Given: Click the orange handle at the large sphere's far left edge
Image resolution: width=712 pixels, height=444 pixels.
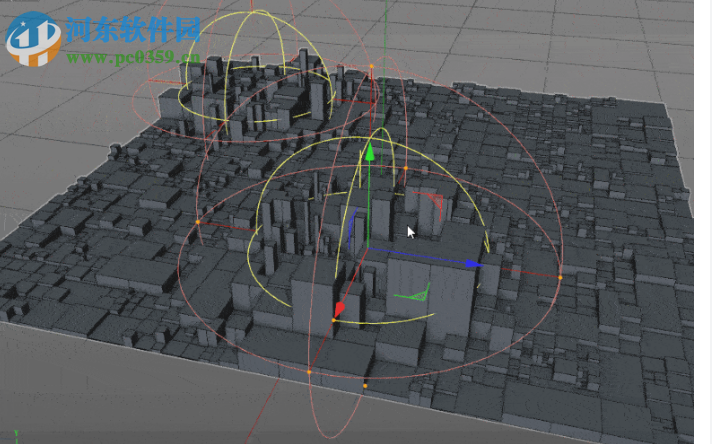Looking at the screenshot, I should tap(198, 222).
